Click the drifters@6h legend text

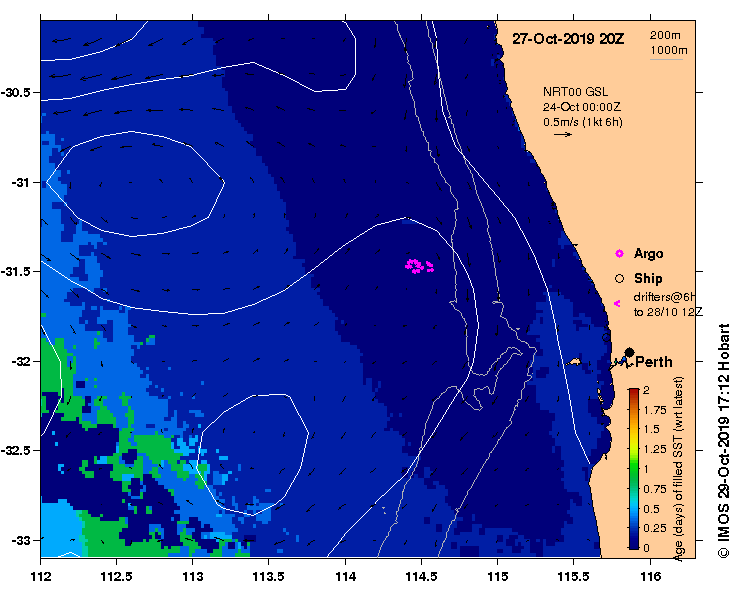(664, 297)
